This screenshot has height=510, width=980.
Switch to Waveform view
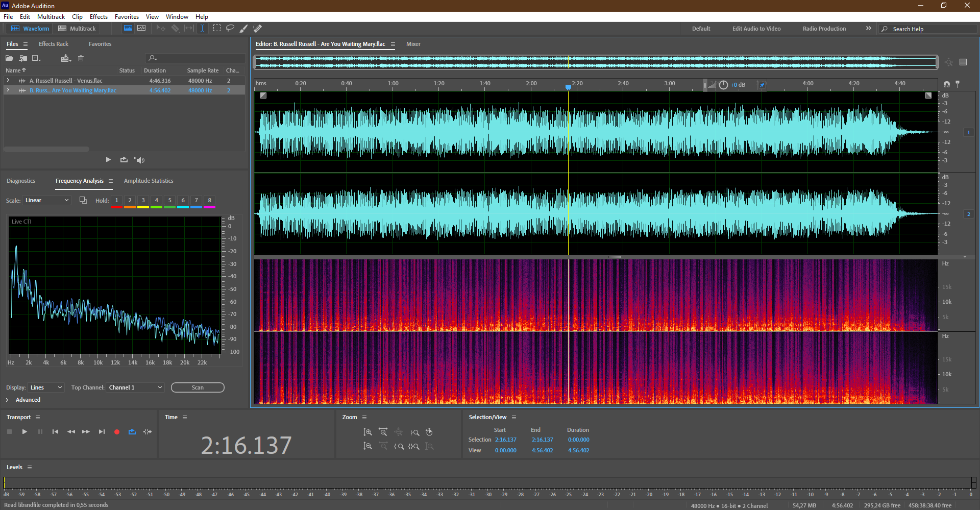[30, 29]
